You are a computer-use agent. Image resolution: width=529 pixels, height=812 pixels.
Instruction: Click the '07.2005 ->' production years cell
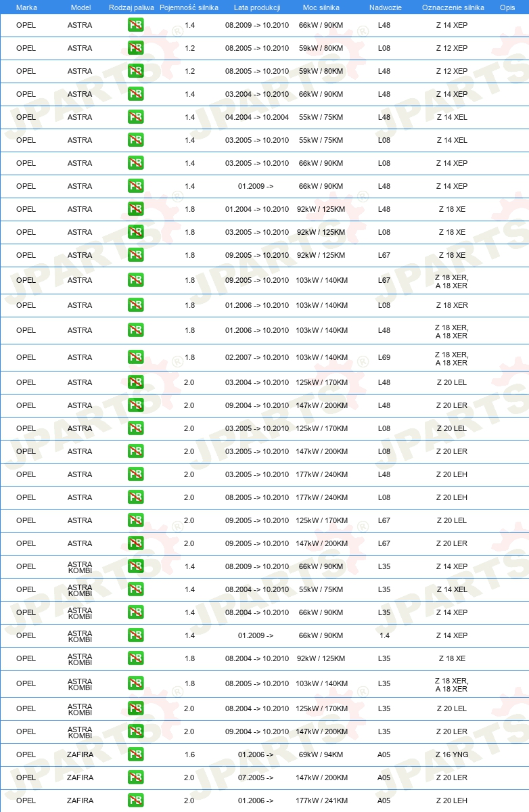[x=256, y=777]
